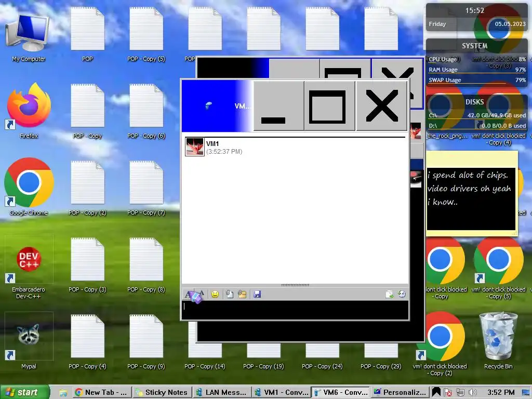Select the POP - Copy (4) file
532x399 pixels.
[x=87, y=342]
